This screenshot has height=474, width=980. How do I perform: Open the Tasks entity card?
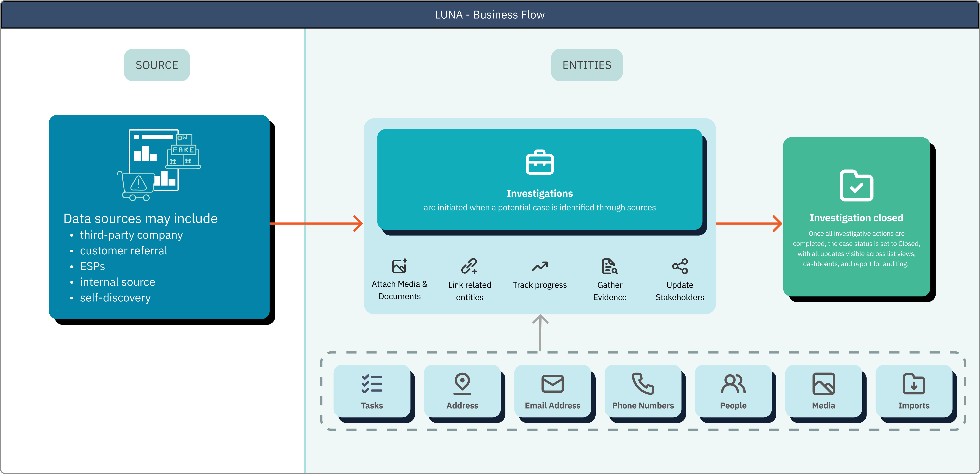(x=372, y=391)
